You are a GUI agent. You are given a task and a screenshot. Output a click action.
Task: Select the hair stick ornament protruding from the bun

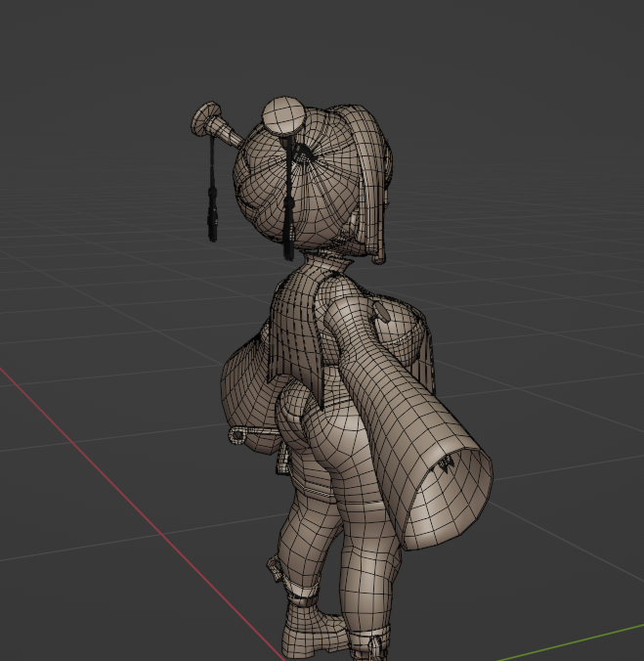coord(215,123)
